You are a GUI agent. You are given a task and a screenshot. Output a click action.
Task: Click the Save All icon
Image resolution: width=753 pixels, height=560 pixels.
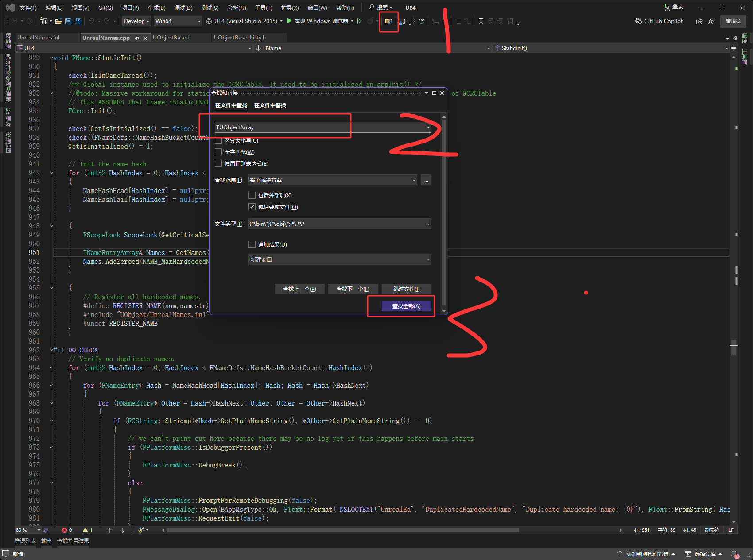[78, 21]
